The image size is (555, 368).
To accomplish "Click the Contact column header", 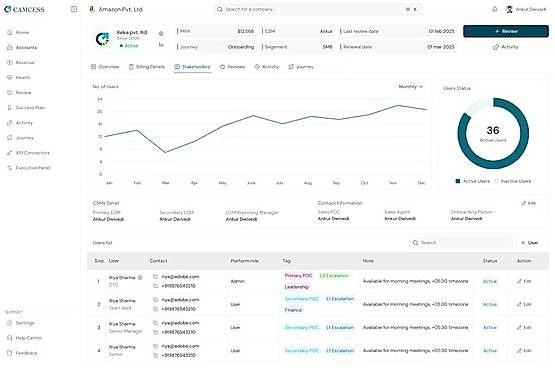I will pos(158,261).
